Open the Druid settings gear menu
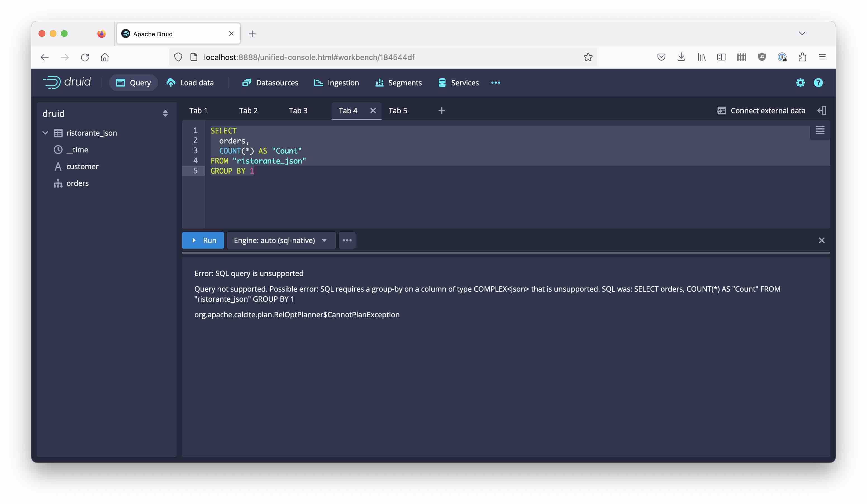Viewport: 867px width, 504px height. tap(800, 83)
